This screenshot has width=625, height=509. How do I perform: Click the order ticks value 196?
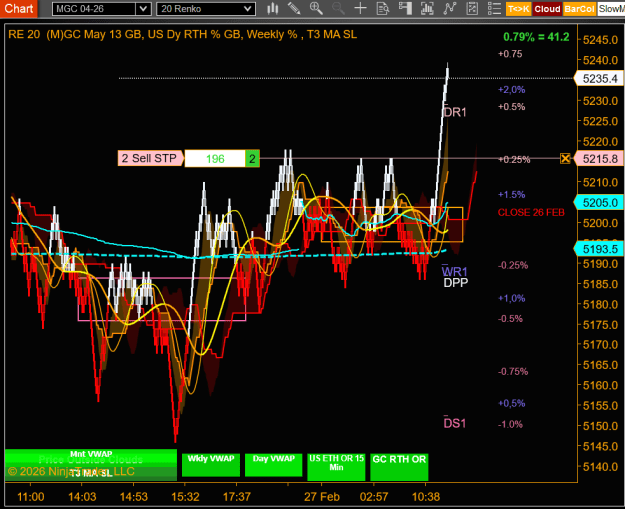[215, 159]
